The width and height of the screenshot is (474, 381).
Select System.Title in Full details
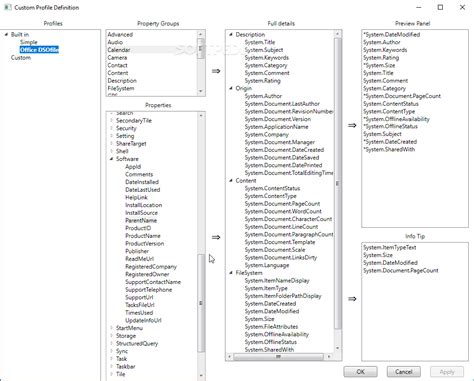coord(260,42)
